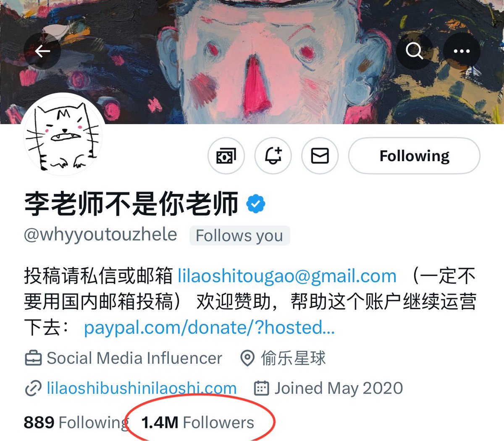Visit lilaoshibushinilaoshi.com website link

(x=142, y=389)
